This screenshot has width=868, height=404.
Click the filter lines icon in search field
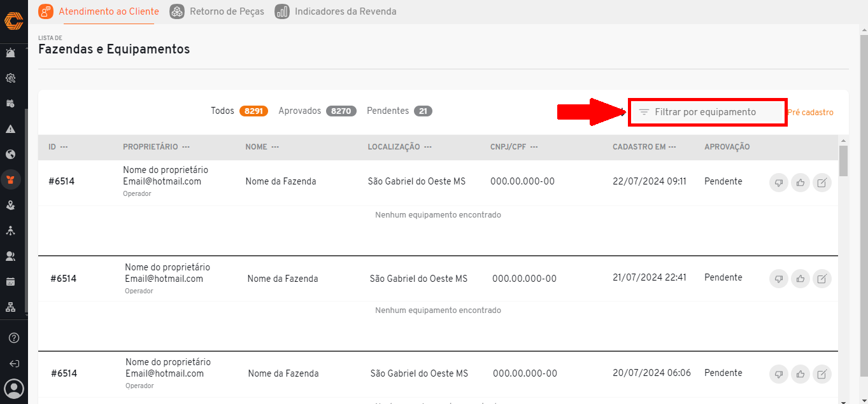tap(644, 112)
